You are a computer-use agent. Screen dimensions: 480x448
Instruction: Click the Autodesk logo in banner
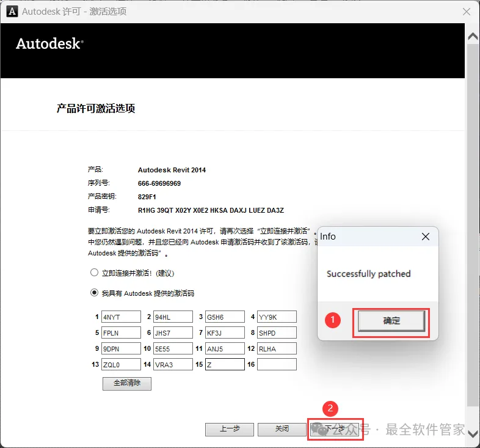(x=49, y=43)
